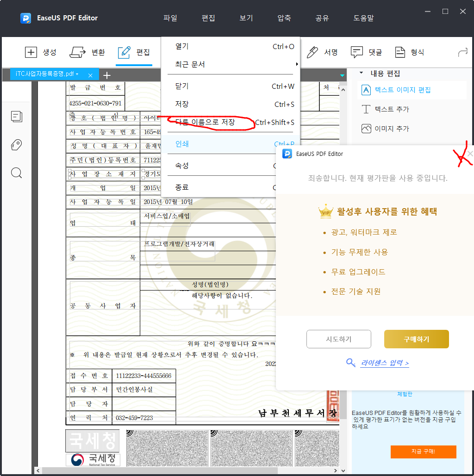Select 이미지 추가 (Add image) tool
474x476 pixels.
pyautogui.click(x=386, y=129)
